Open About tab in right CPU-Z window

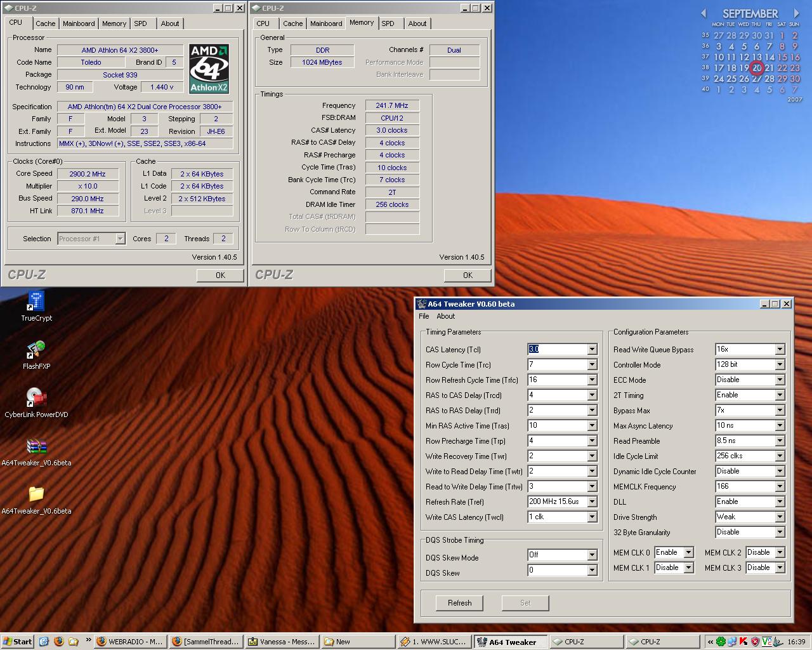(x=417, y=23)
